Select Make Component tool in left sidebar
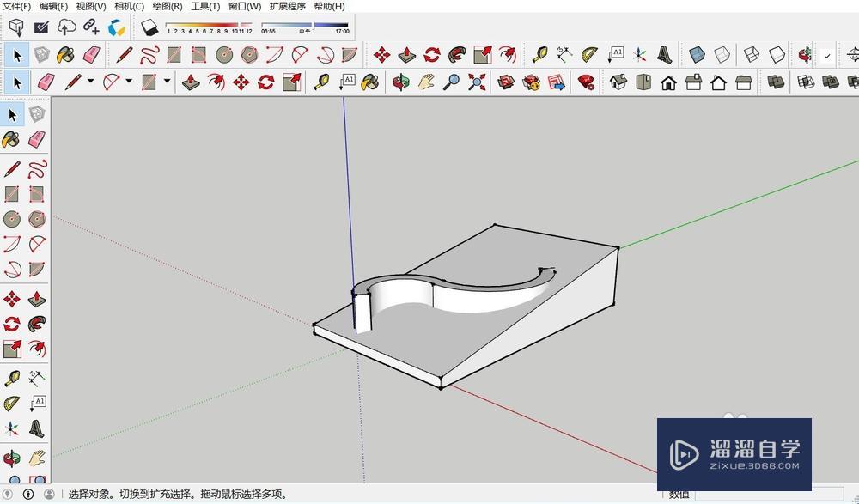Screen dimensions: 859x504 tap(37, 114)
